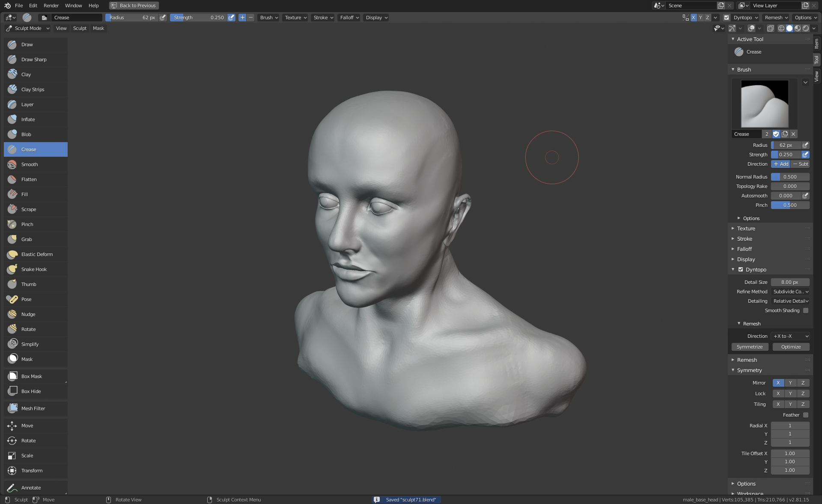This screenshot has width=822, height=504.
Task: Pick the Smooth brush tool
Action: 30,164
